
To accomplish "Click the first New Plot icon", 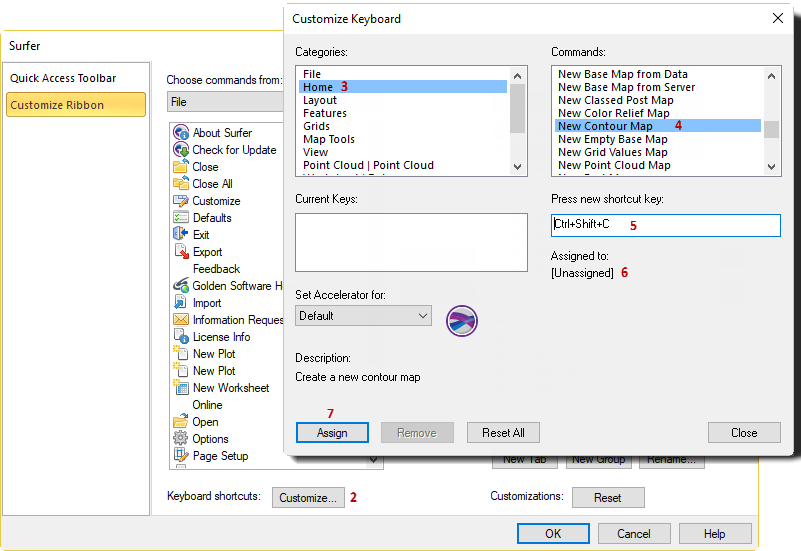I will coord(181,353).
